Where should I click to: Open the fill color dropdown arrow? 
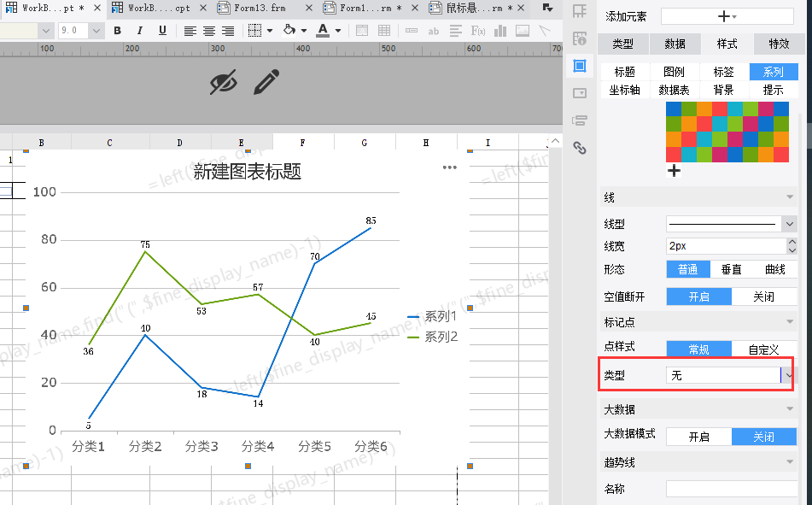click(x=304, y=31)
